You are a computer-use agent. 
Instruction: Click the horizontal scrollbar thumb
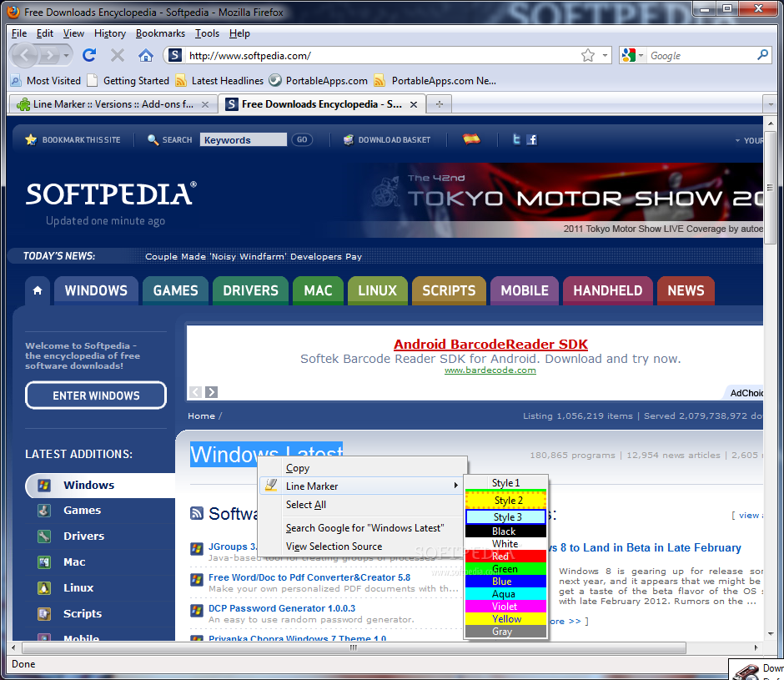(354, 647)
